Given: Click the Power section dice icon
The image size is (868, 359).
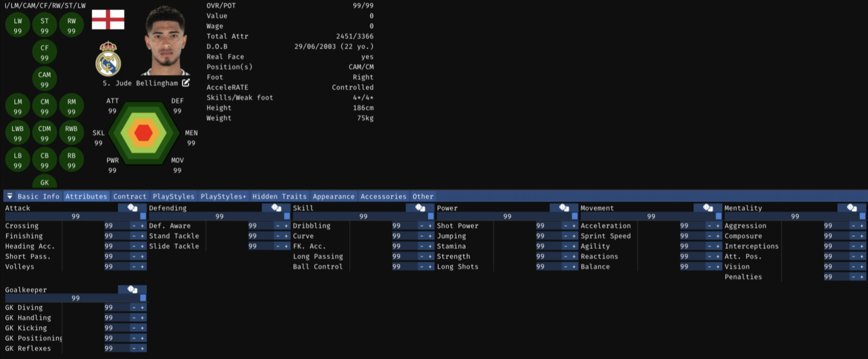Looking at the screenshot, I should point(564,208).
